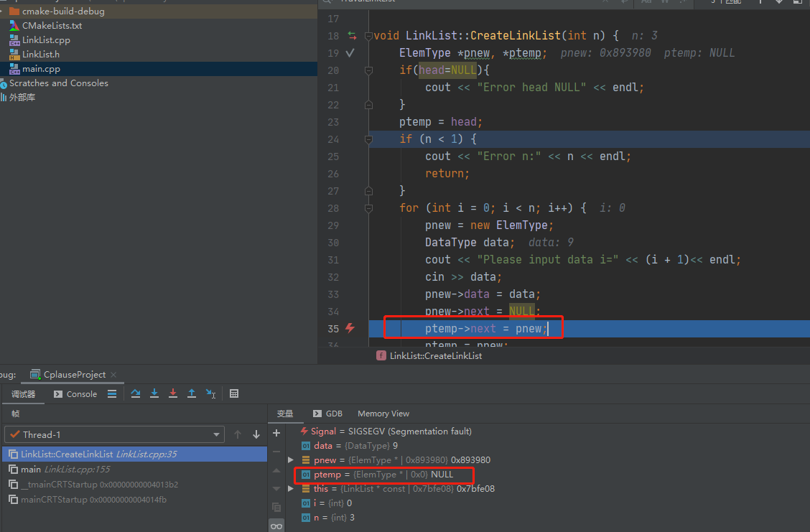Select the next frame down arrow
This screenshot has height=532, width=810.
(256, 434)
